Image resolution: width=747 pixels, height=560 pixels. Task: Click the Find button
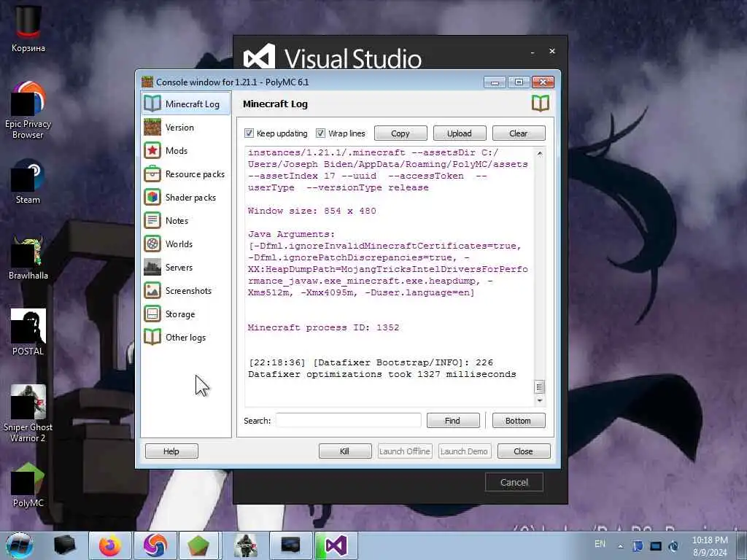point(452,421)
